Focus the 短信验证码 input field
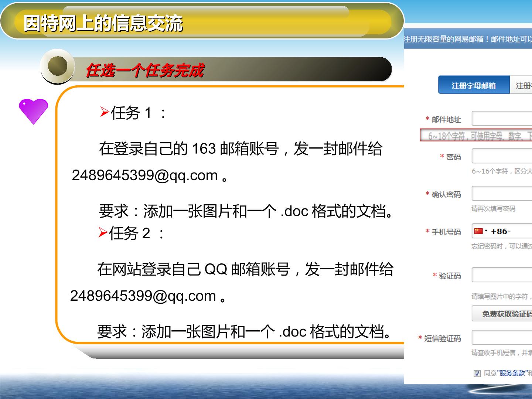532x399 pixels. click(x=502, y=338)
